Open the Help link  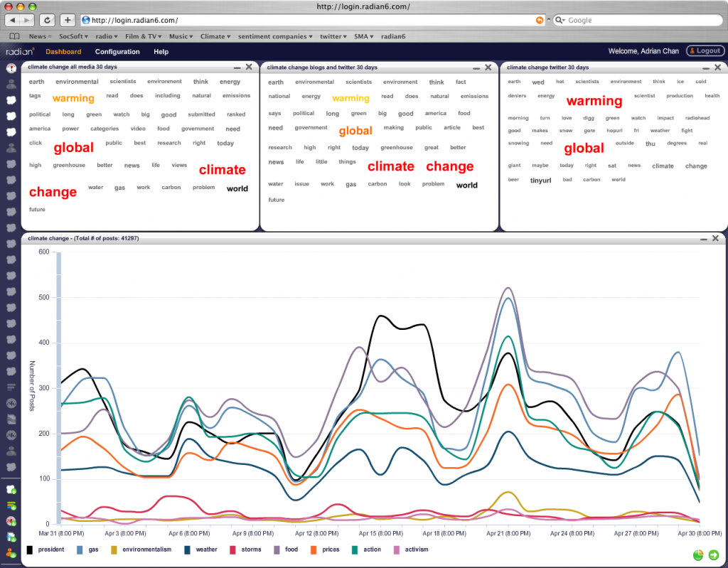tap(161, 51)
